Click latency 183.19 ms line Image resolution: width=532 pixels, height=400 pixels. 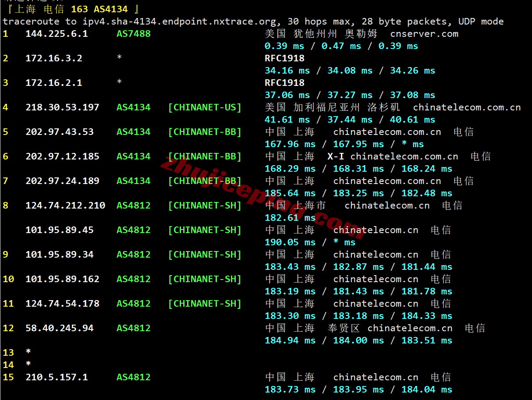click(x=358, y=291)
